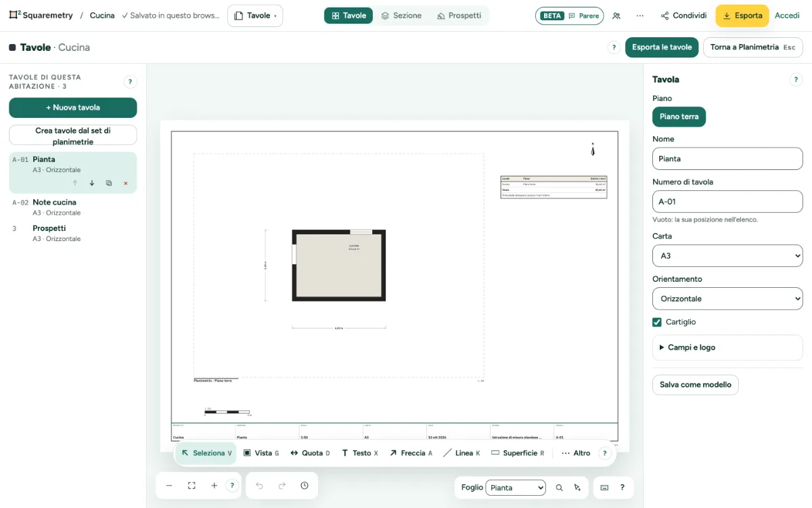Open keyboard shortcuts icon
The image size is (812, 508).
pyautogui.click(x=604, y=488)
